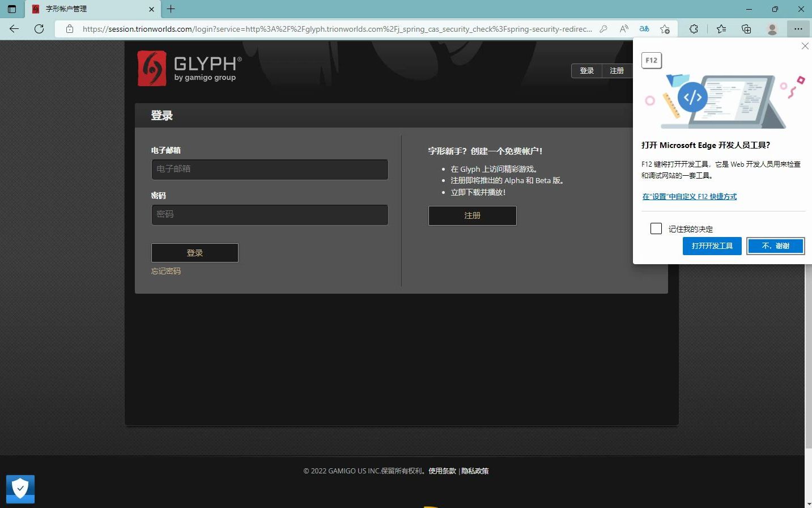Maximize or restore the browser window

coord(775,9)
